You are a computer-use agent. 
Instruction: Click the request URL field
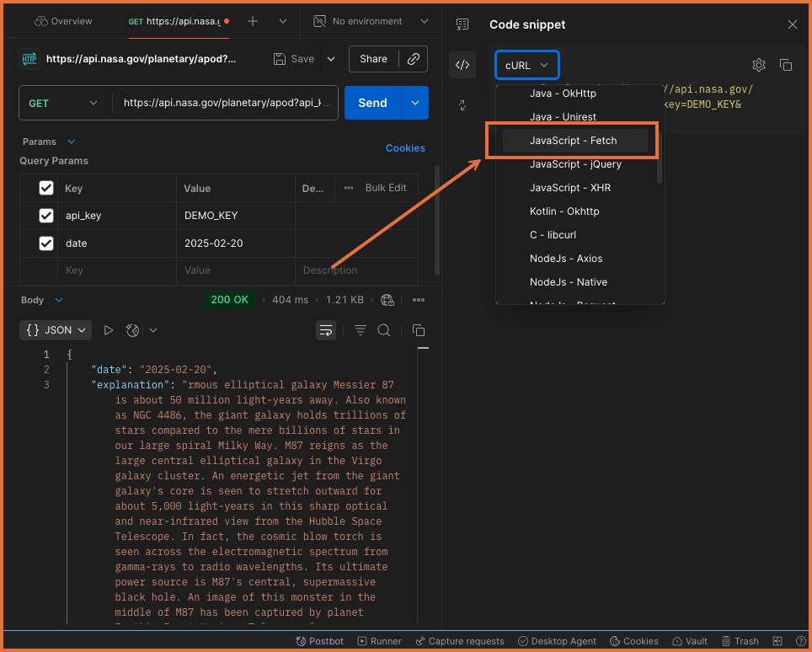point(227,103)
